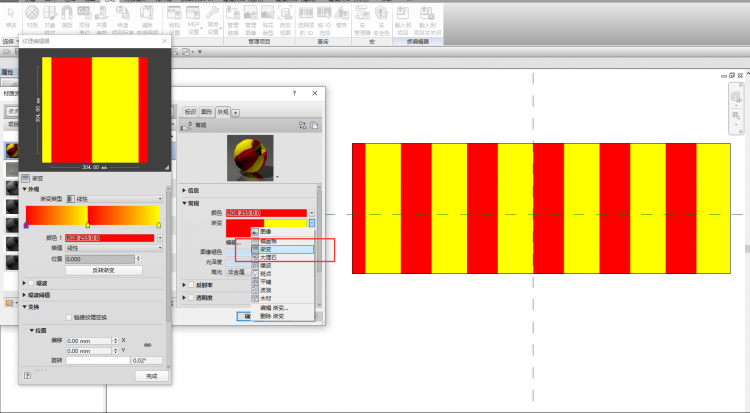The image size is (750, 413).
Task: Collapse the 变换 (Transform) section
Action: coord(24,307)
